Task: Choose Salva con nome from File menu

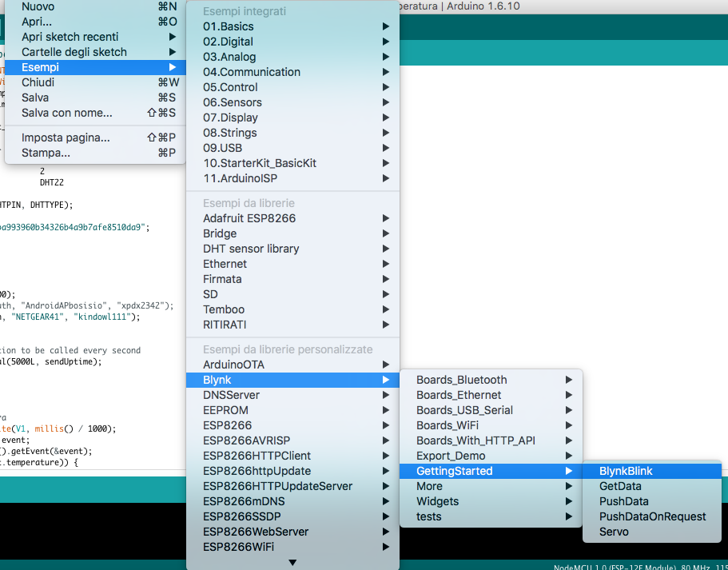Action: point(66,113)
